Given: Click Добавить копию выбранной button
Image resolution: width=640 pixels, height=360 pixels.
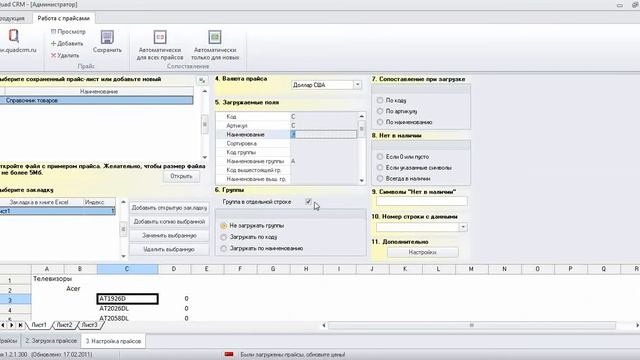Looking at the screenshot, I should click(169, 222).
